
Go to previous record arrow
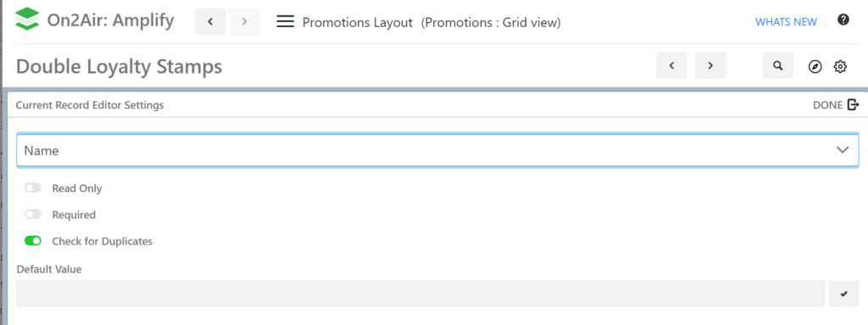[671, 65]
